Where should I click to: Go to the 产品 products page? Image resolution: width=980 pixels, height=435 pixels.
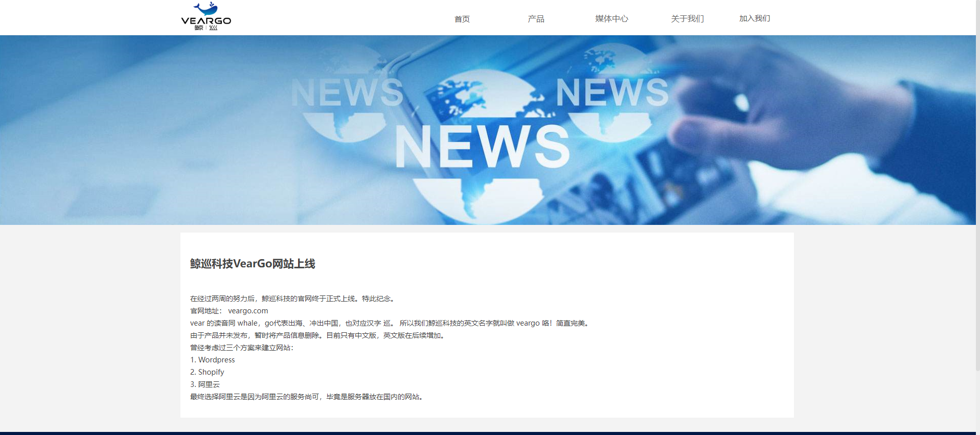coord(536,19)
